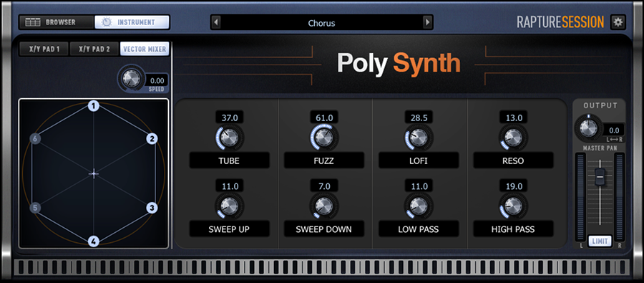The height and width of the screenshot is (283, 644).
Task: Open the settings gear icon
Action: 618,22
